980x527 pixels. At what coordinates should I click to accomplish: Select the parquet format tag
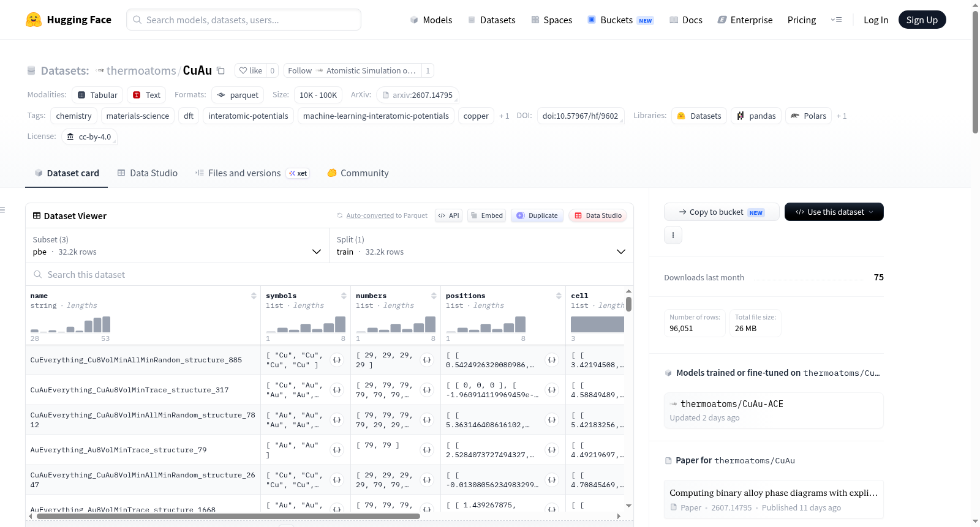point(238,95)
